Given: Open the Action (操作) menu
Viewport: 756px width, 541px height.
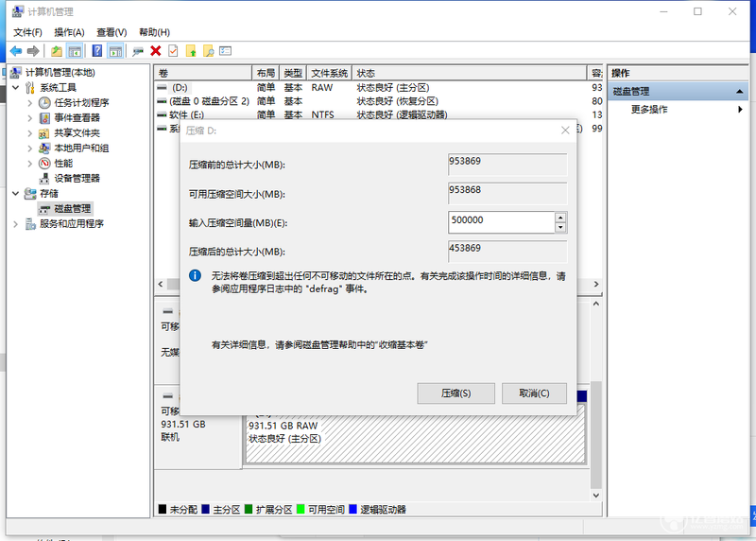Looking at the screenshot, I should point(69,32).
